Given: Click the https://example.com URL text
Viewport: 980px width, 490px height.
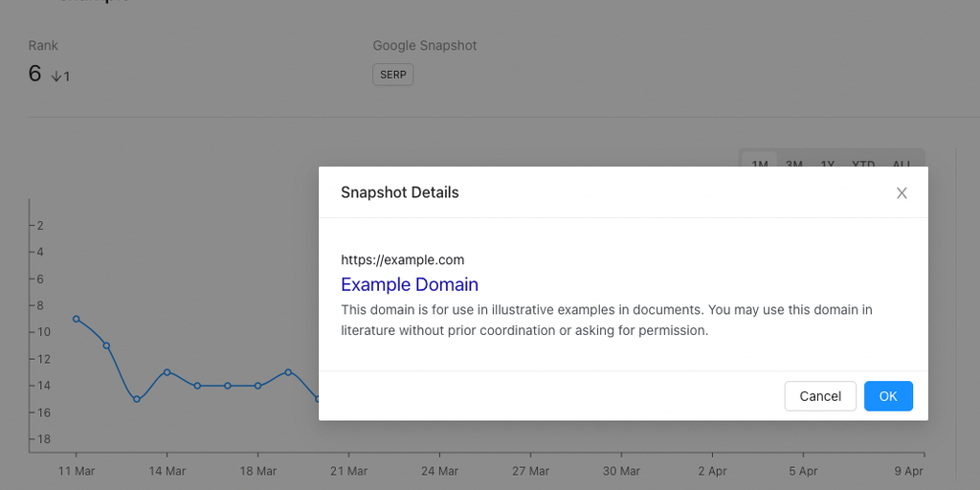Looking at the screenshot, I should (x=403, y=259).
